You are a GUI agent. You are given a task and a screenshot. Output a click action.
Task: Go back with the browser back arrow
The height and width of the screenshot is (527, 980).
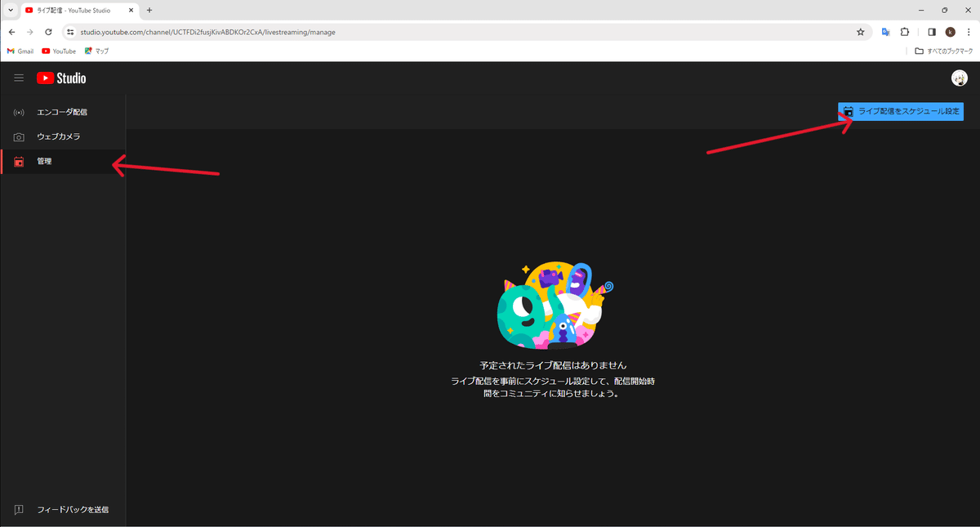11,32
